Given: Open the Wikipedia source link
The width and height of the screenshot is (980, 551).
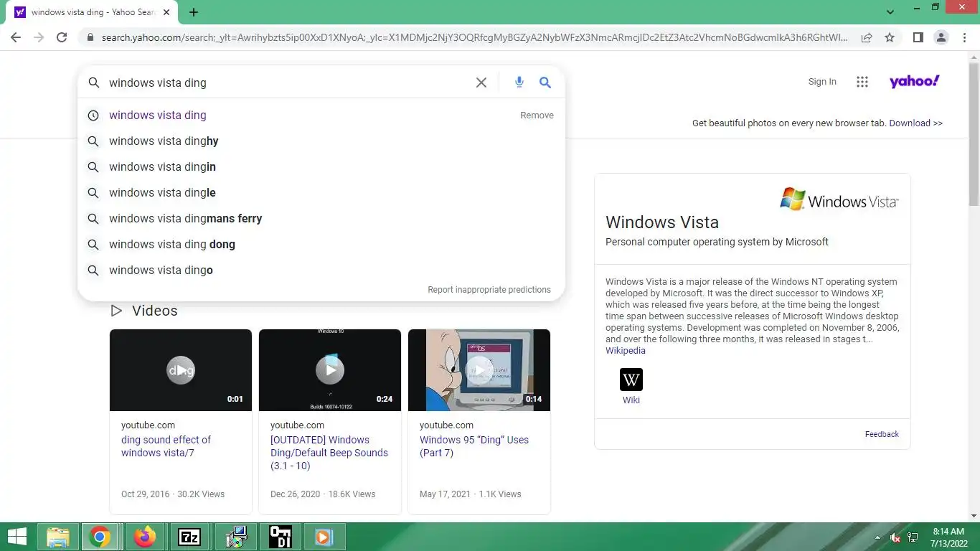Looking at the screenshot, I should coord(626,351).
